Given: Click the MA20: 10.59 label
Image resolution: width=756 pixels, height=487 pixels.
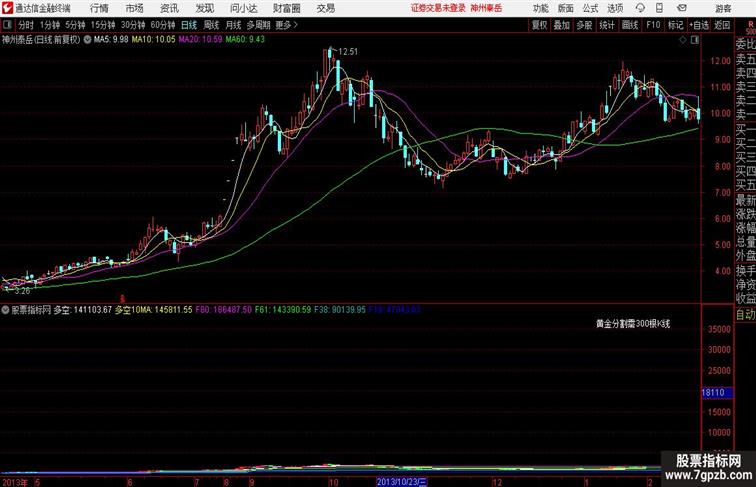Looking at the screenshot, I should coord(200,40).
